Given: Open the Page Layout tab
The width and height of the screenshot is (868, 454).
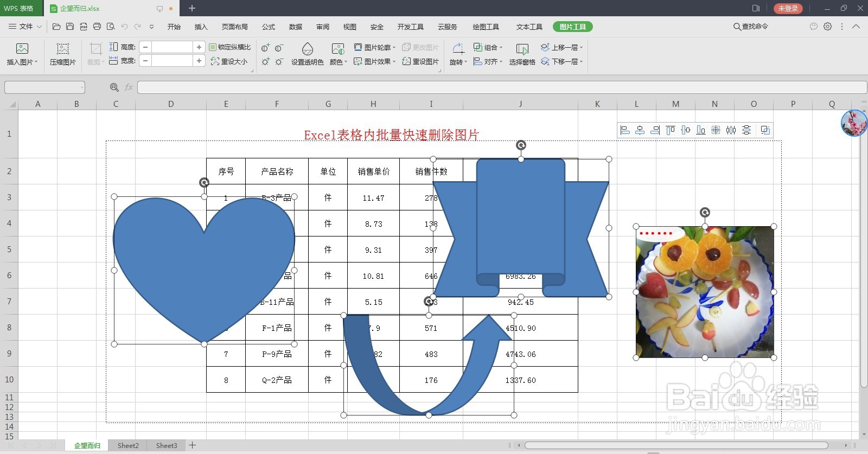Looking at the screenshot, I should point(234,27).
